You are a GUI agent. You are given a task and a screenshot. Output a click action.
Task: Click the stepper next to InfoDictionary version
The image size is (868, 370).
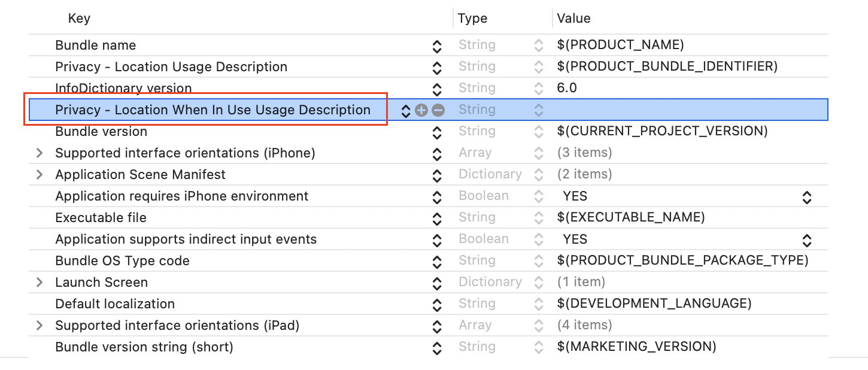click(436, 88)
